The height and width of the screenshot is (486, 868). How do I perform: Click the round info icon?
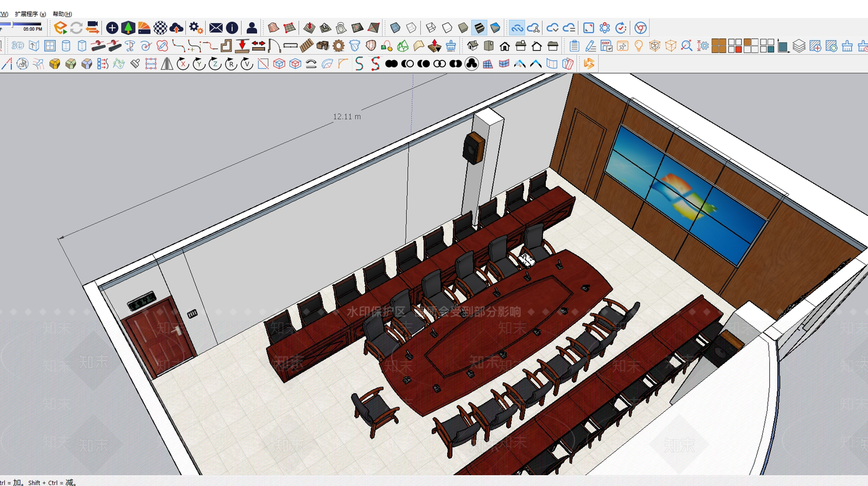(x=232, y=28)
